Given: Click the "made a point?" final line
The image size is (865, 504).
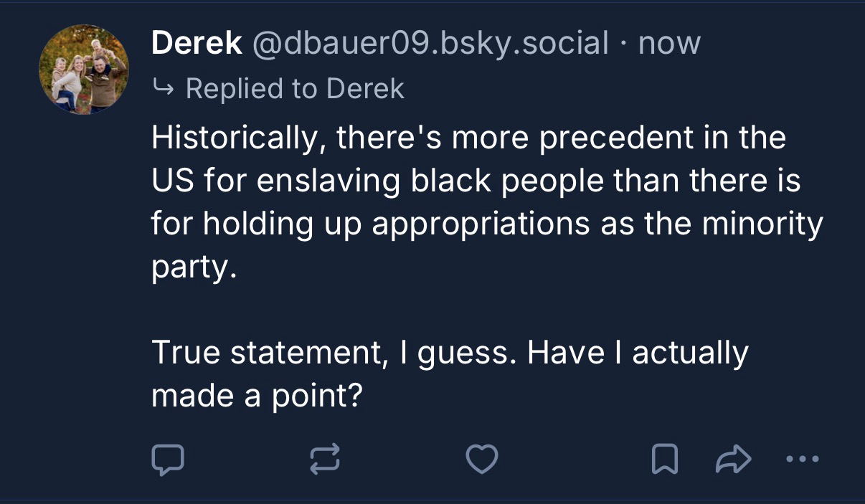Looking at the screenshot, I should [255, 396].
